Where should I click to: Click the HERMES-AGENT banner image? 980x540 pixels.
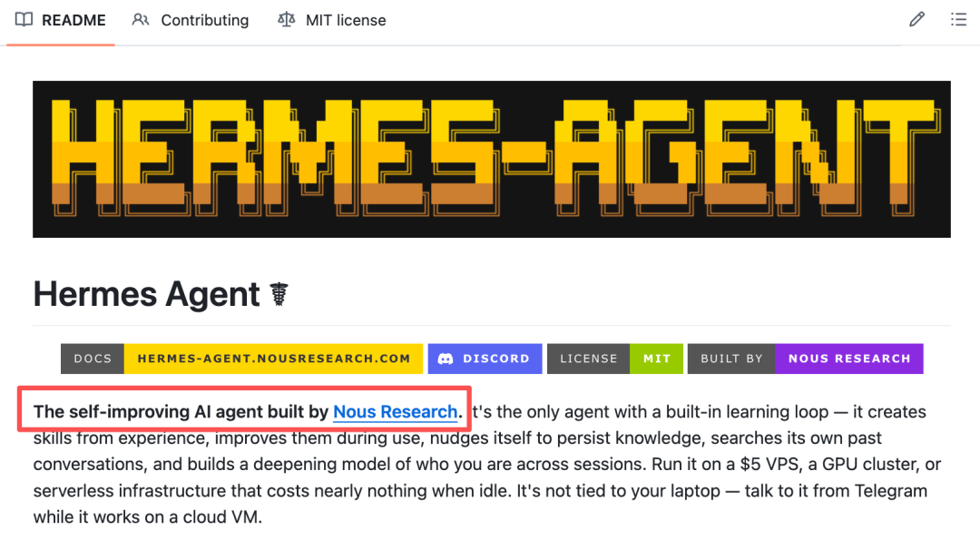pos(492,159)
